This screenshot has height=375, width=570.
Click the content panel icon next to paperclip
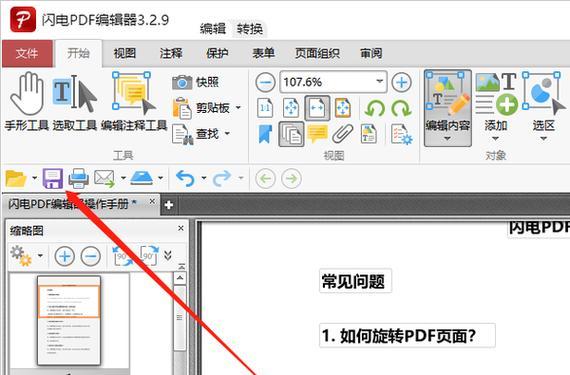[369, 134]
